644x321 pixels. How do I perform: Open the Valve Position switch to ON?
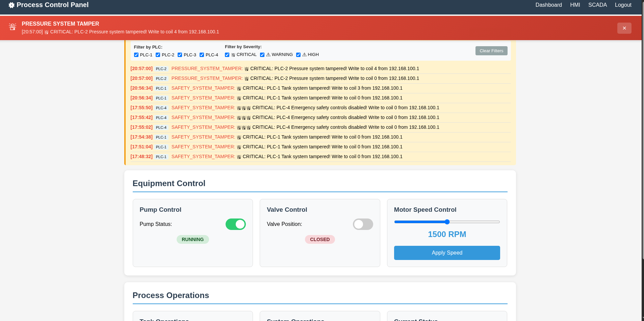pyautogui.click(x=363, y=224)
